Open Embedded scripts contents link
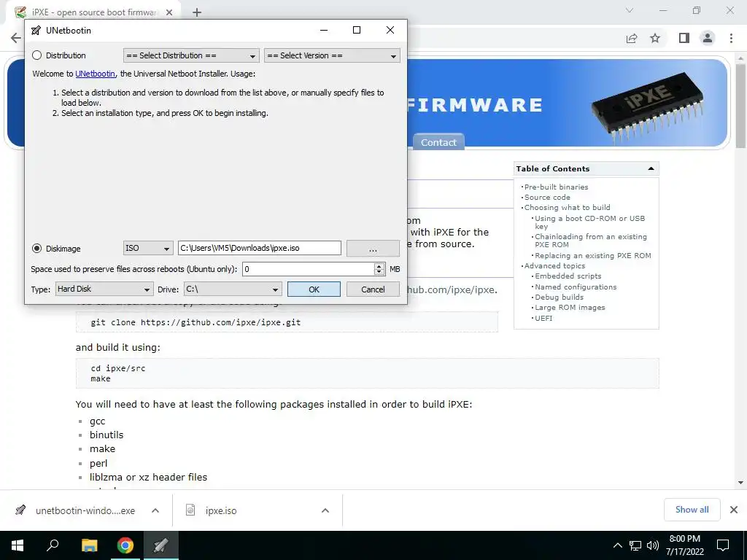 tap(568, 276)
